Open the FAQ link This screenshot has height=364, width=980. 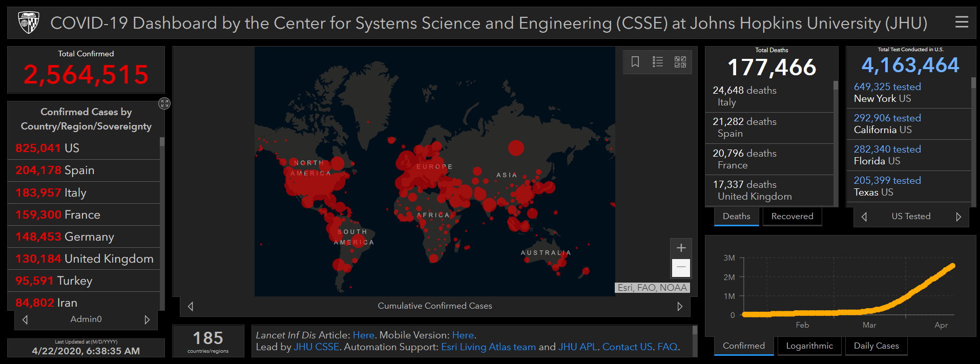(667, 347)
